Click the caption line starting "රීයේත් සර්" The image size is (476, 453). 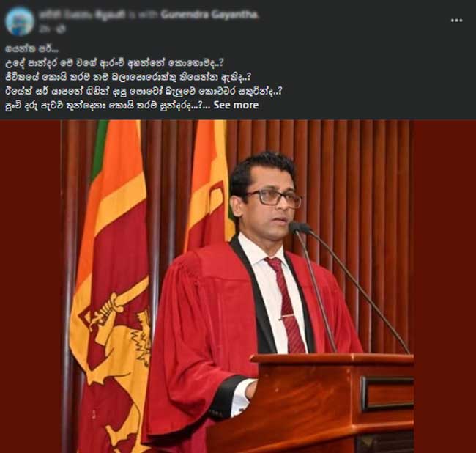(144, 91)
